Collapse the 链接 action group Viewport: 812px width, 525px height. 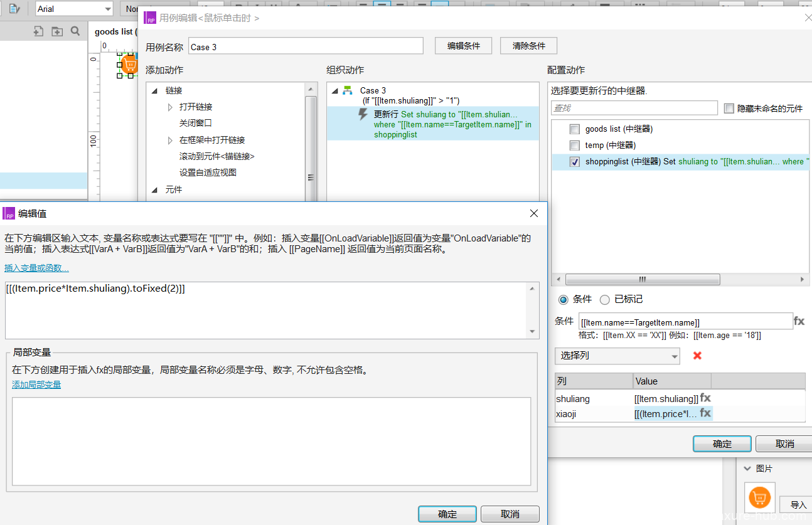click(155, 91)
